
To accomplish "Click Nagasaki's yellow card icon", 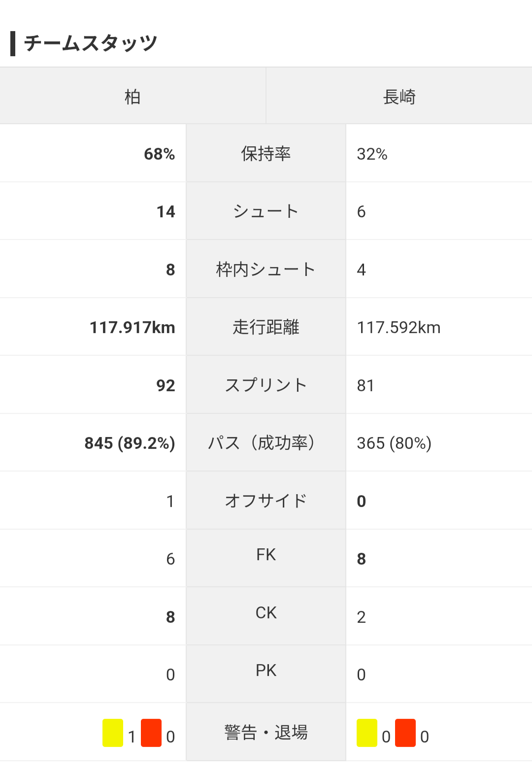I will click(x=367, y=733).
